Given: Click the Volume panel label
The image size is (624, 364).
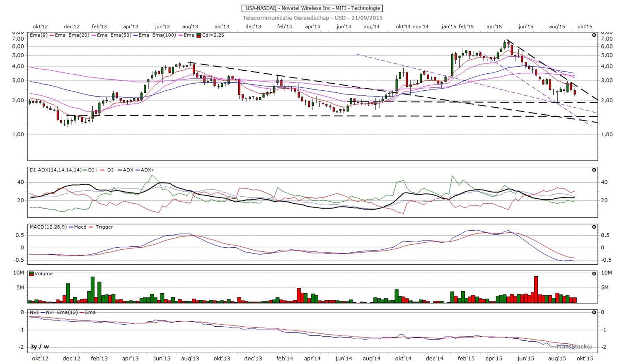Looking at the screenshot, I should click(x=44, y=274).
